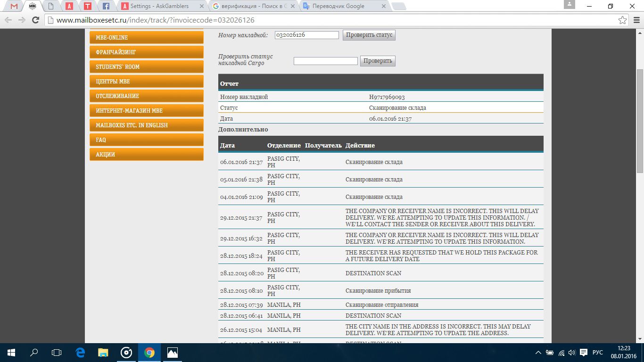
Task: Open the Groove Music taskbar icon
Action: pos(126,353)
